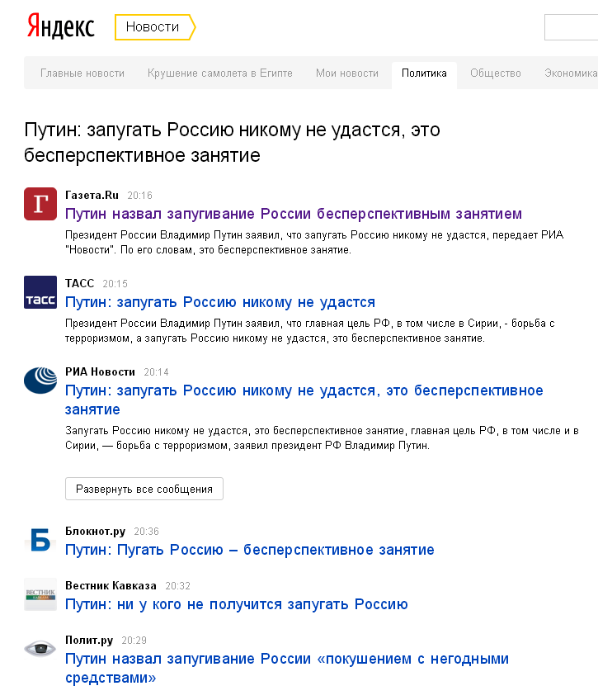This screenshot has width=598, height=700.
Task: Focus the search input field
Action: [x=571, y=27]
